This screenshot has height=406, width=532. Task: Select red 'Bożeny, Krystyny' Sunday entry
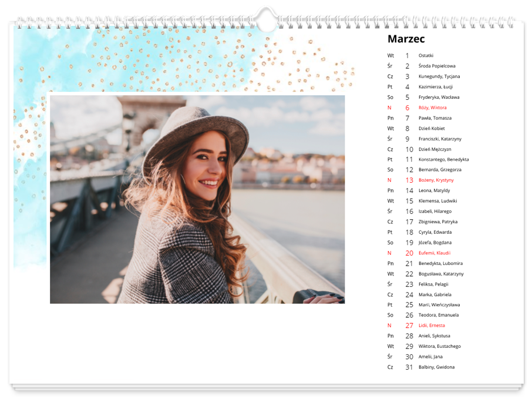click(x=436, y=180)
